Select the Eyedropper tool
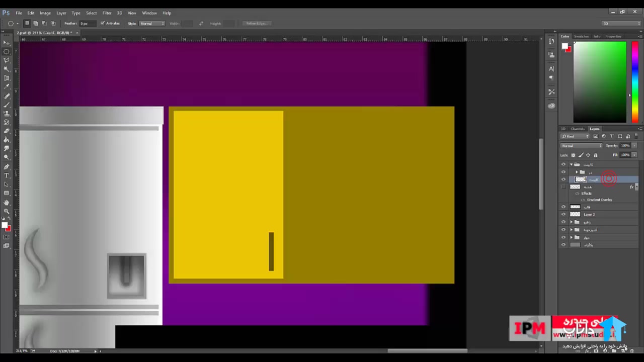Screen dimensions: 644x362 coord(7,86)
